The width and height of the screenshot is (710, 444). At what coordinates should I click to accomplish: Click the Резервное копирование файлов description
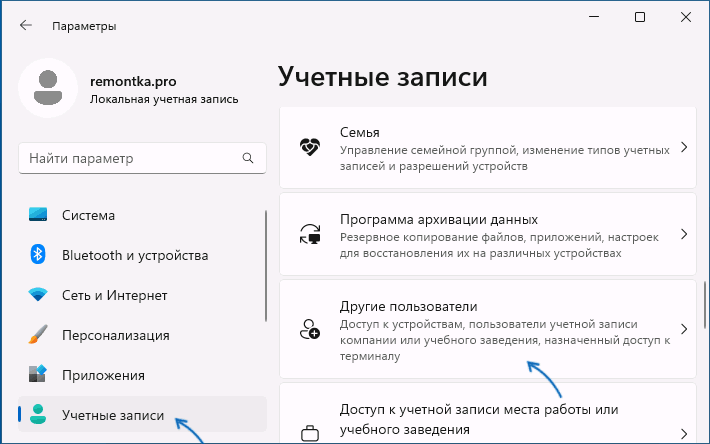499,245
